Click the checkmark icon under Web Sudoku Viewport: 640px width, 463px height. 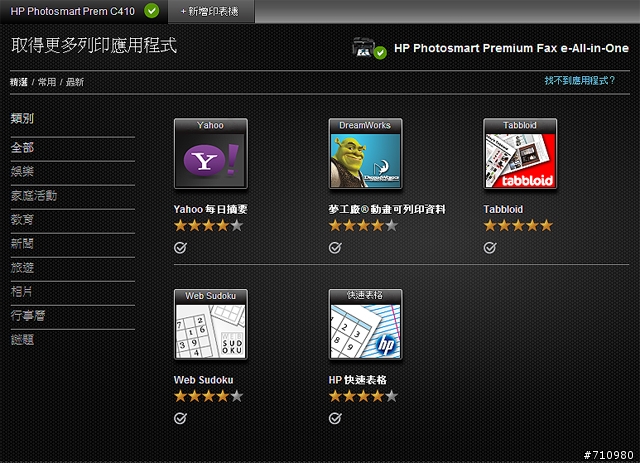(180, 418)
